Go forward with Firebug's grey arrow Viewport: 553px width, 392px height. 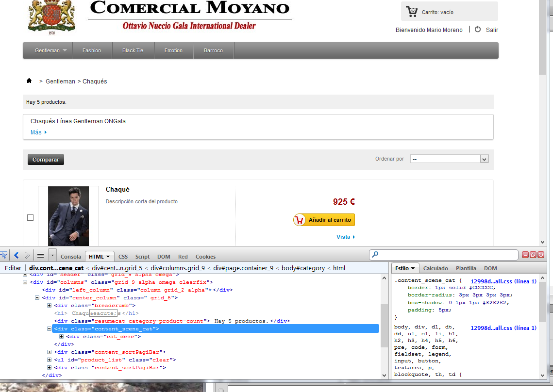click(27, 255)
